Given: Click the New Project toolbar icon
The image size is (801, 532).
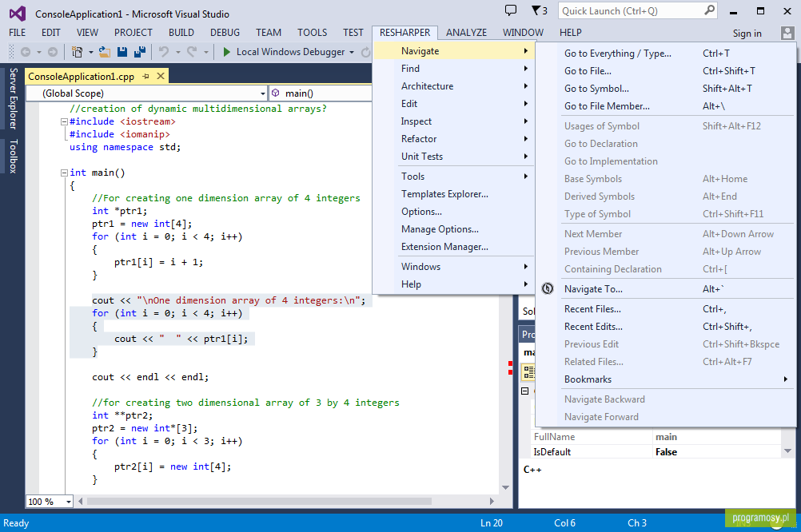Looking at the screenshot, I should pos(77,52).
